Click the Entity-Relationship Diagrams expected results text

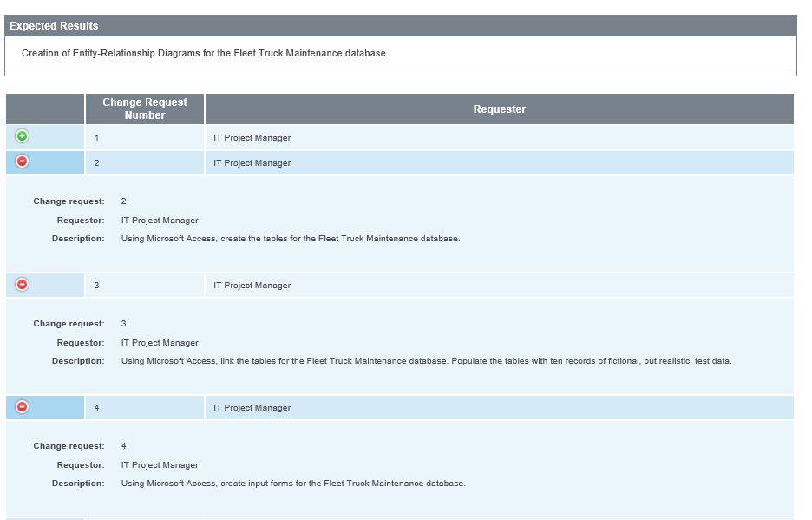pos(205,54)
